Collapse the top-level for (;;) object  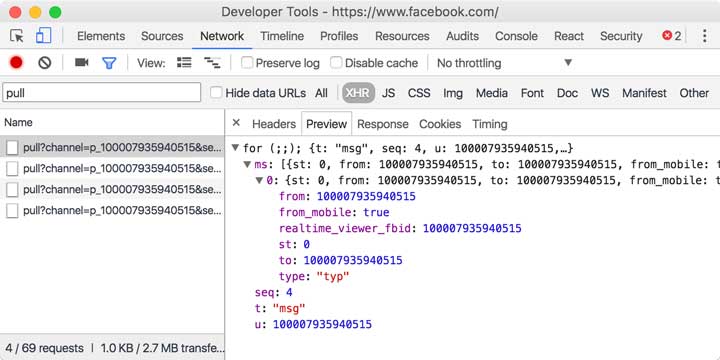(236, 148)
